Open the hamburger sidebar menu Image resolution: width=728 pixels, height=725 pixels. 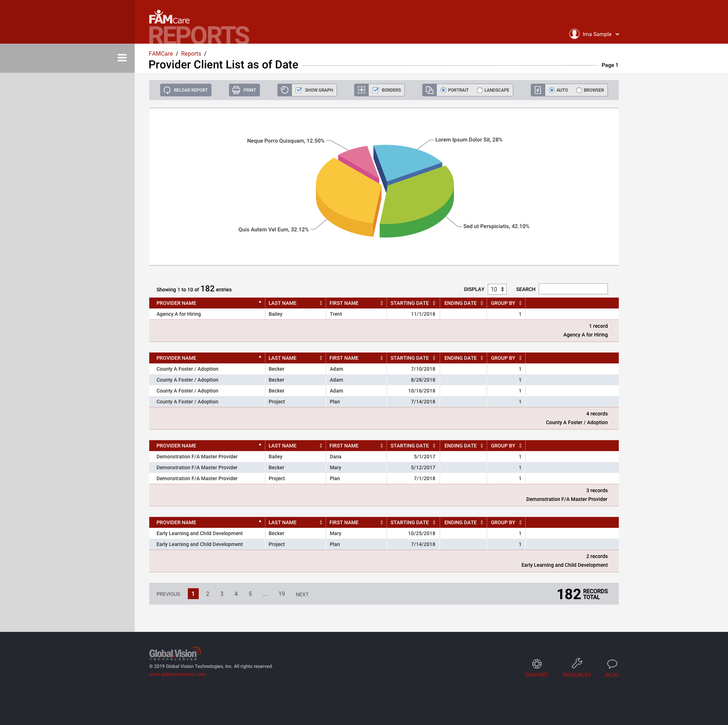[x=122, y=57]
